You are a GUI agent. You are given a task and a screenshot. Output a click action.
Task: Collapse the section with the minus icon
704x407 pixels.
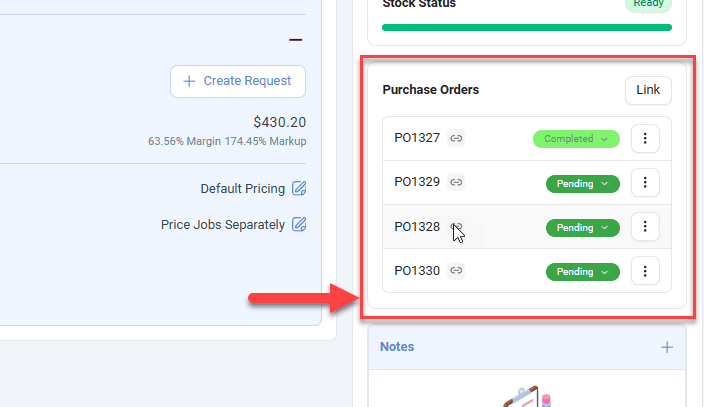click(295, 40)
